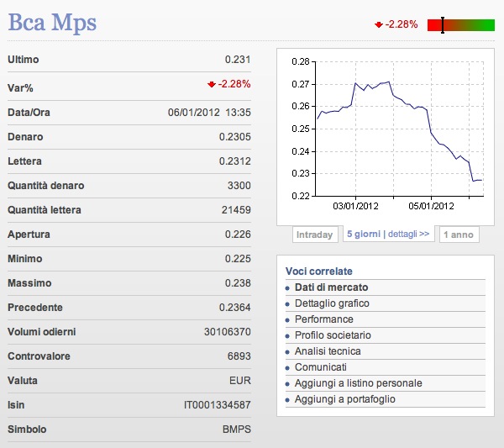View the Profilo societario link
The height and width of the screenshot is (448, 504).
click(333, 335)
